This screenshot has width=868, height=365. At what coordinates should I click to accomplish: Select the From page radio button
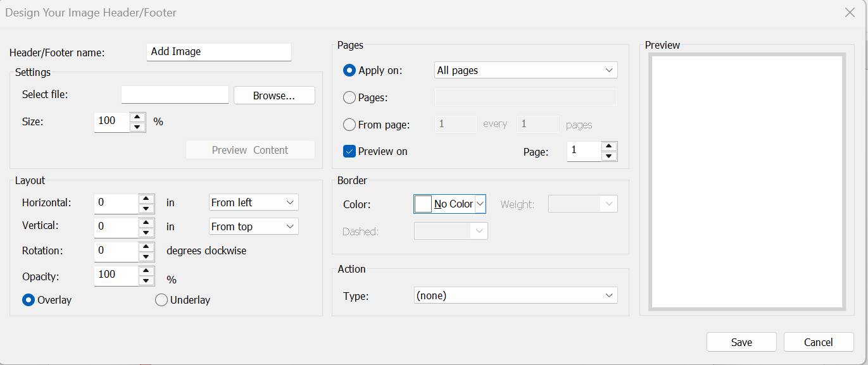tap(349, 125)
